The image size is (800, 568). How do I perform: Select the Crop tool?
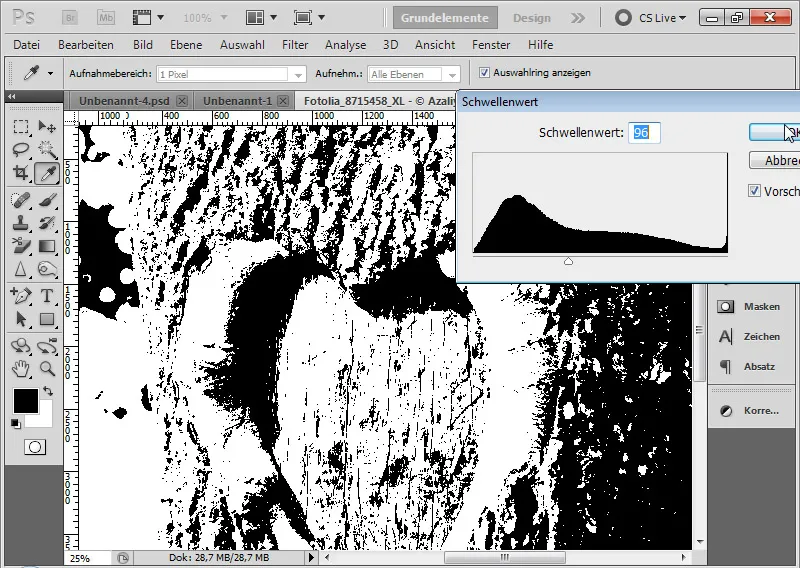click(20, 174)
